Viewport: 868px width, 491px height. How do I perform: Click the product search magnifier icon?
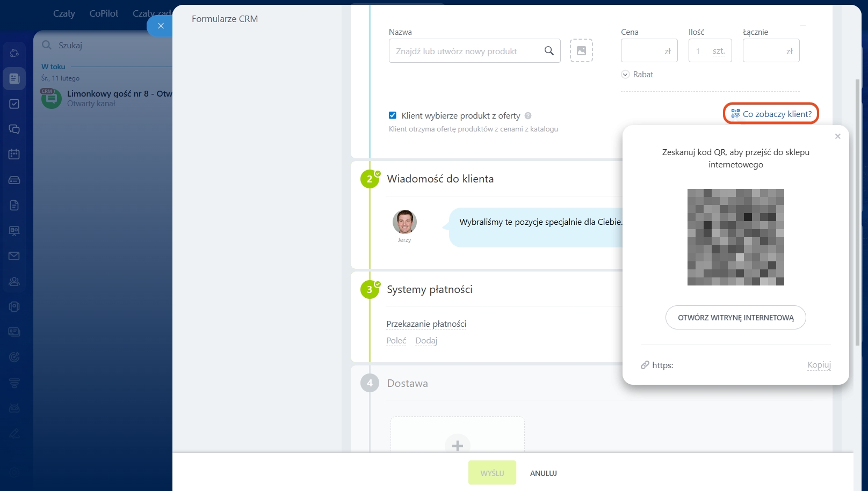(x=548, y=51)
